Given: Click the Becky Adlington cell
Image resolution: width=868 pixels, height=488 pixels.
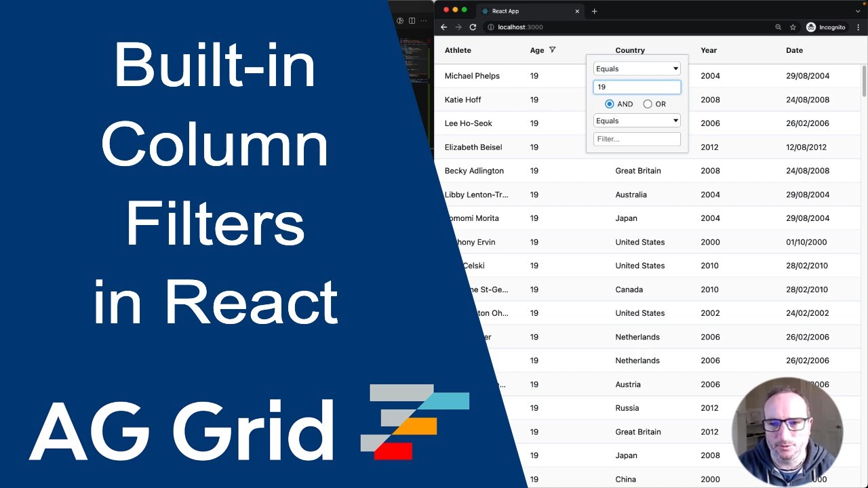Looking at the screenshot, I should [x=474, y=171].
